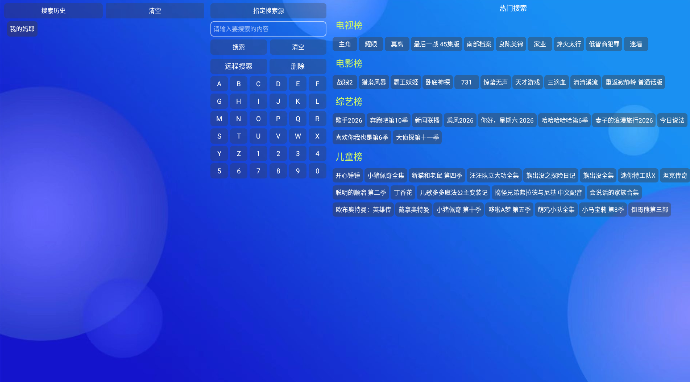Select 歌手2026 tag in 综艺榜

tap(349, 120)
